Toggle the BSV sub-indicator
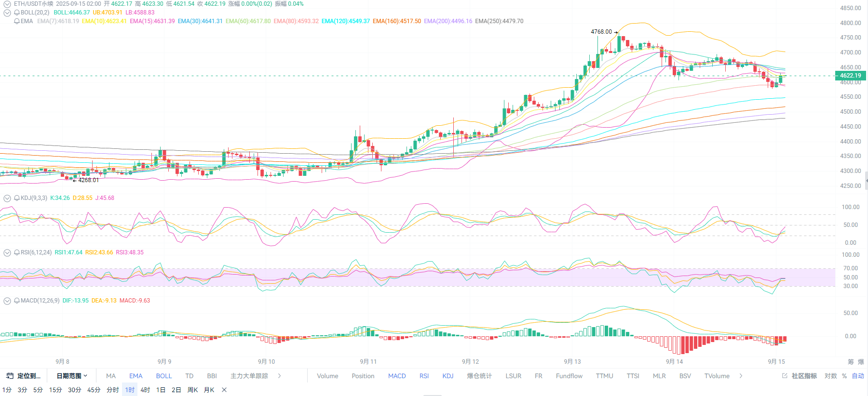This screenshot has width=868, height=396. [685, 376]
